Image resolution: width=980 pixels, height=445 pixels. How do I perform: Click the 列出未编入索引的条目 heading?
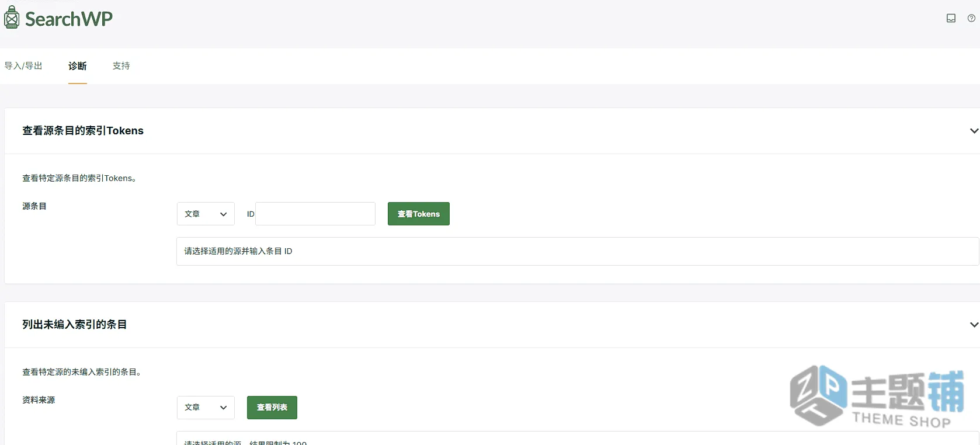pyautogui.click(x=75, y=325)
